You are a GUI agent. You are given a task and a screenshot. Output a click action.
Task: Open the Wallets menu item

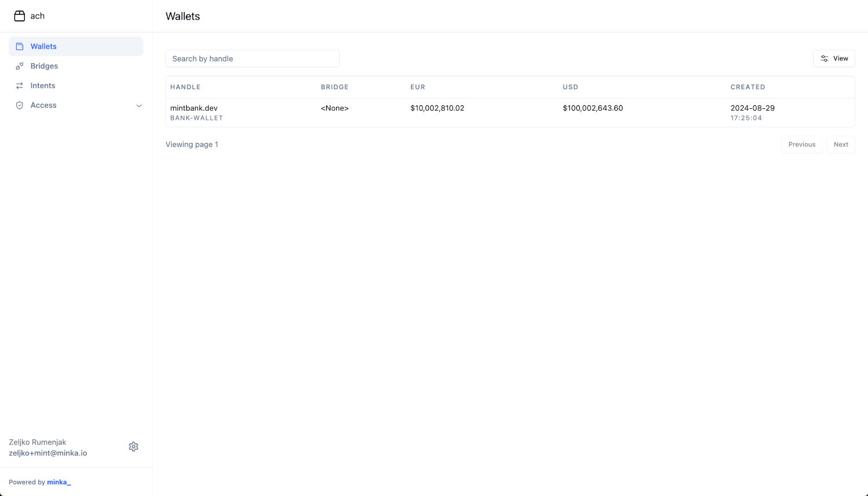(43, 46)
